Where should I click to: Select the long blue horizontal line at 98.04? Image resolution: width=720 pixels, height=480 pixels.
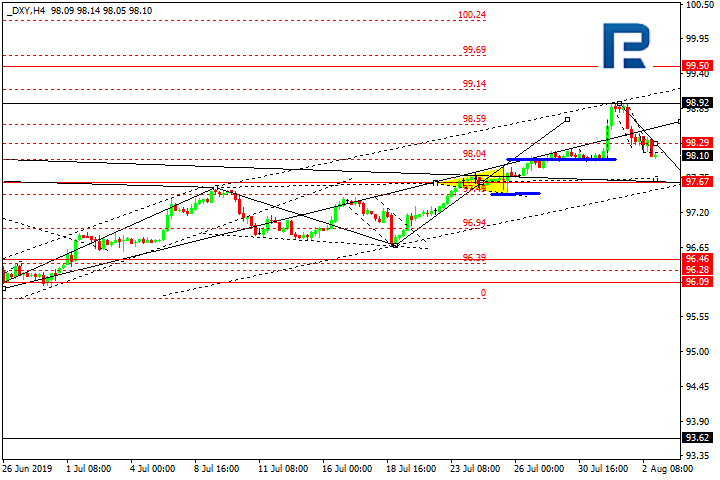561,159
